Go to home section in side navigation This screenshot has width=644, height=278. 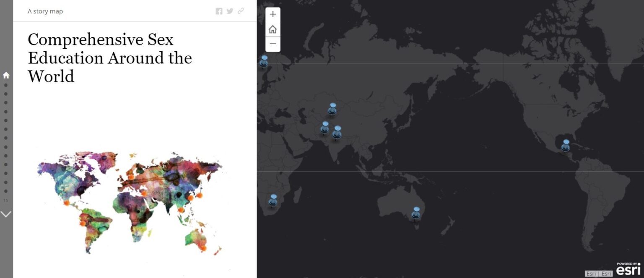pyautogui.click(x=6, y=76)
